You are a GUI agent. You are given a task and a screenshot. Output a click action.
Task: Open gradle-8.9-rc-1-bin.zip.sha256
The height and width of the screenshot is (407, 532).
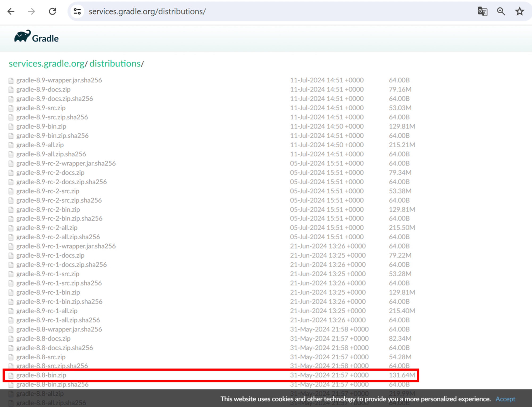[x=59, y=301]
